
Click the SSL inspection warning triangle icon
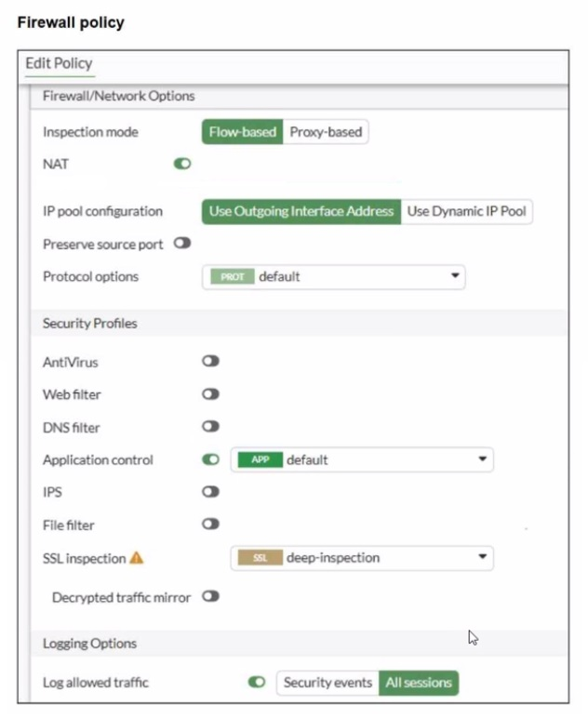(x=137, y=558)
